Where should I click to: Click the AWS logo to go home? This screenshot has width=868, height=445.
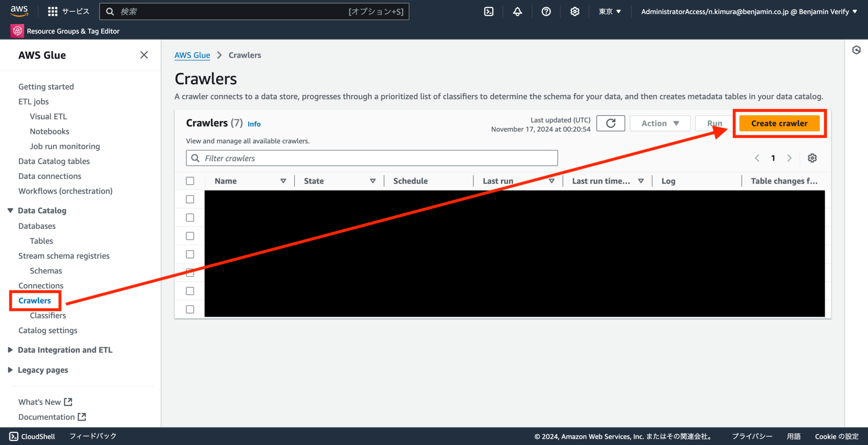click(19, 11)
